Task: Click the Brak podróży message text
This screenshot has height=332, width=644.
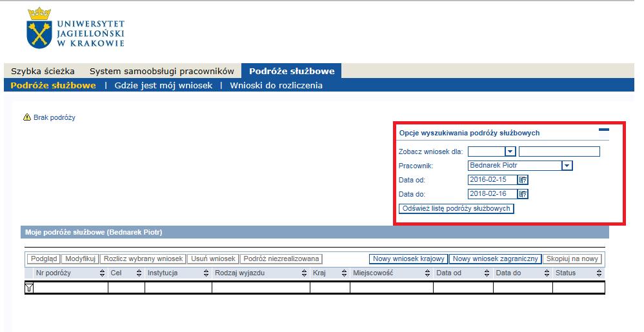Action: (x=54, y=117)
